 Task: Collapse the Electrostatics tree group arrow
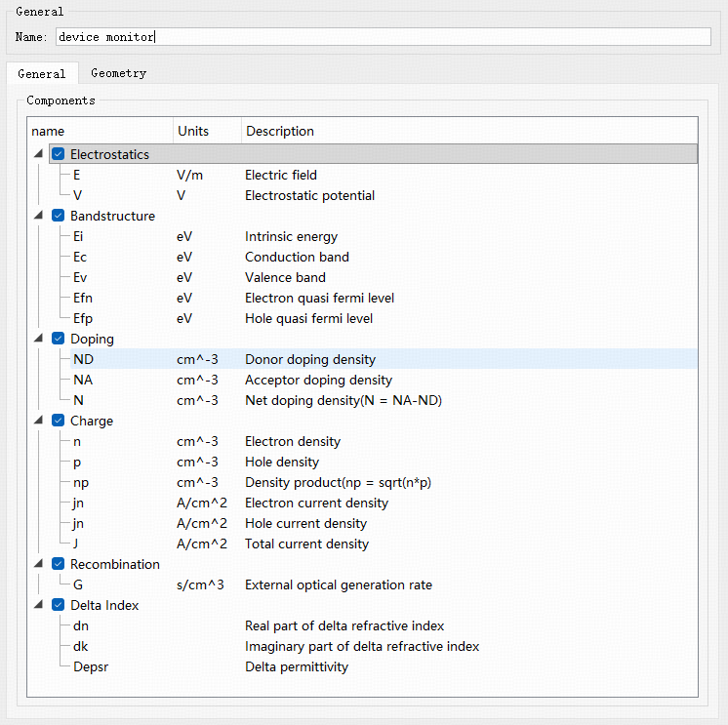pyautogui.click(x=38, y=154)
